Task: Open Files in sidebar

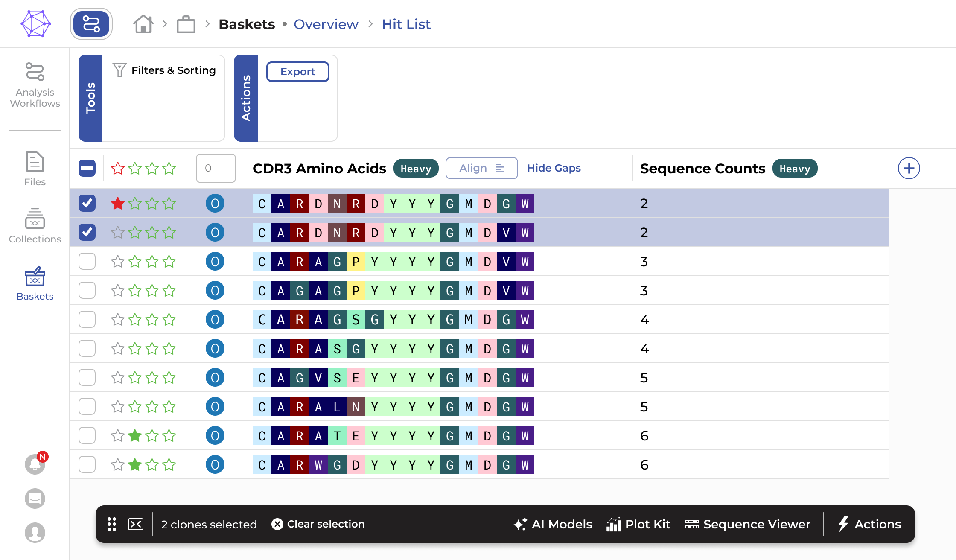Action: (35, 169)
